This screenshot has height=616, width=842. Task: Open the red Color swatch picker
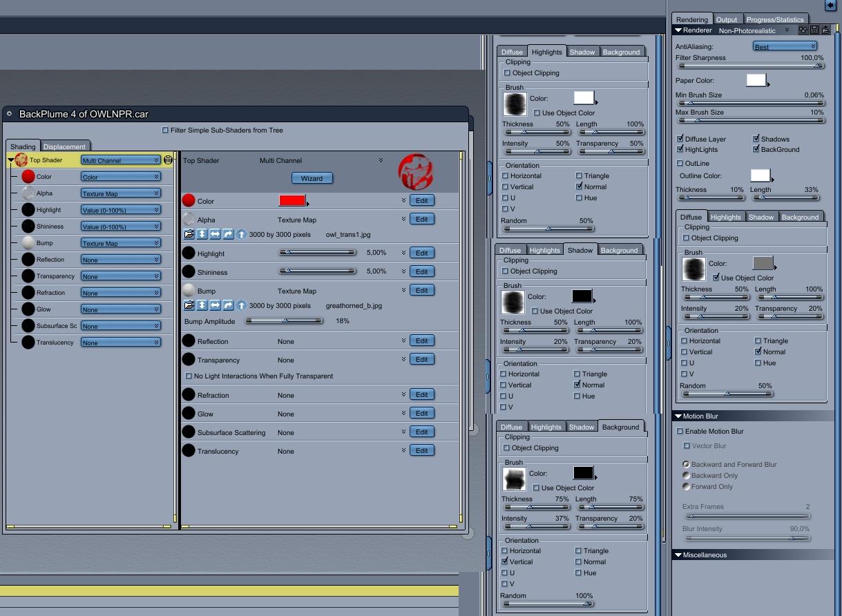coord(292,200)
